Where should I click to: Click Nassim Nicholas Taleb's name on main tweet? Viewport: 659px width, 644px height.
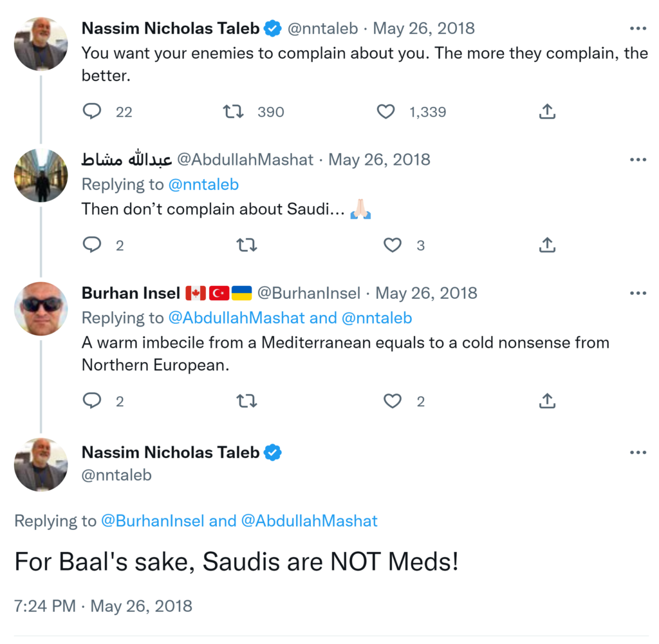point(171,453)
